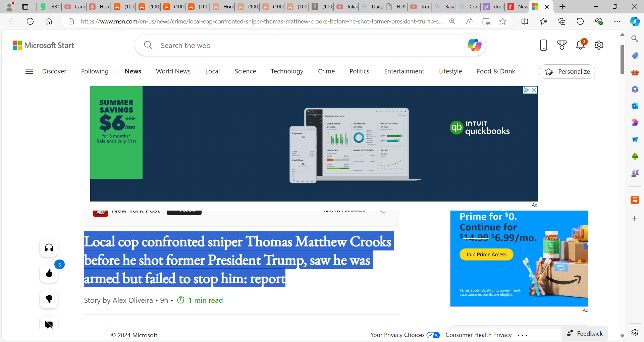Activate Read aloud icon in address bar
The image size is (644, 342).
pos(469,21)
